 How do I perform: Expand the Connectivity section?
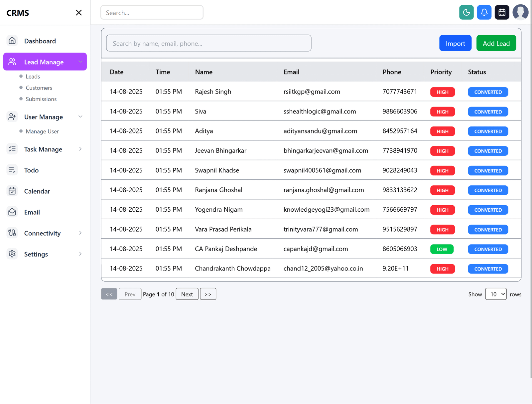click(x=80, y=233)
